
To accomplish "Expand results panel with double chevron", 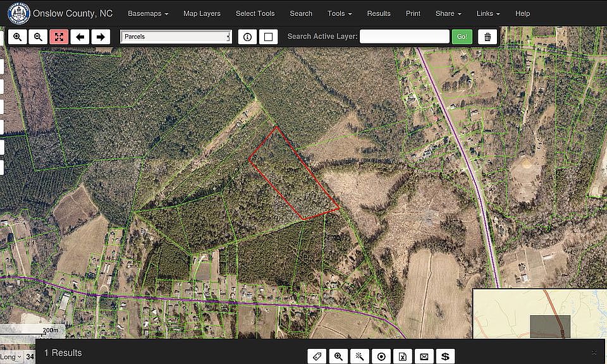I will click(x=594, y=353).
